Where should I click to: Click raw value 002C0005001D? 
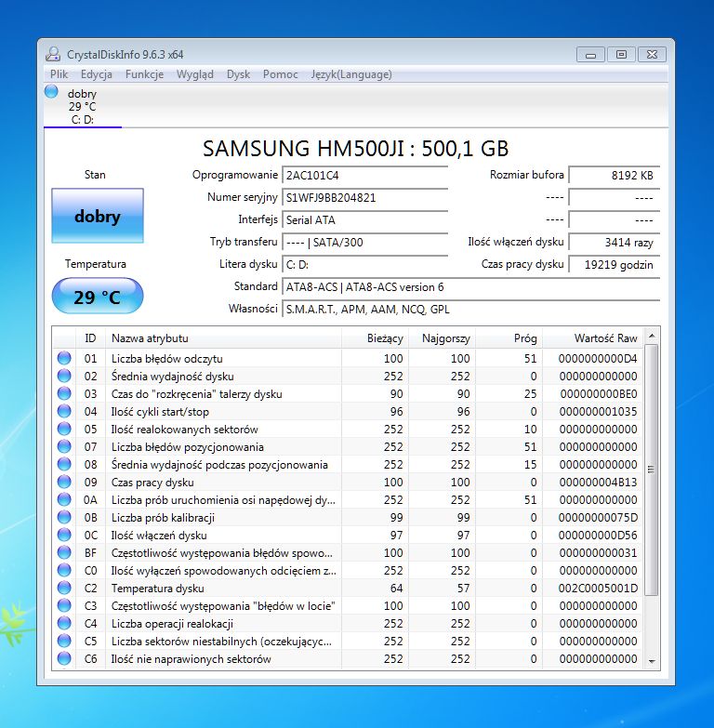click(598, 589)
